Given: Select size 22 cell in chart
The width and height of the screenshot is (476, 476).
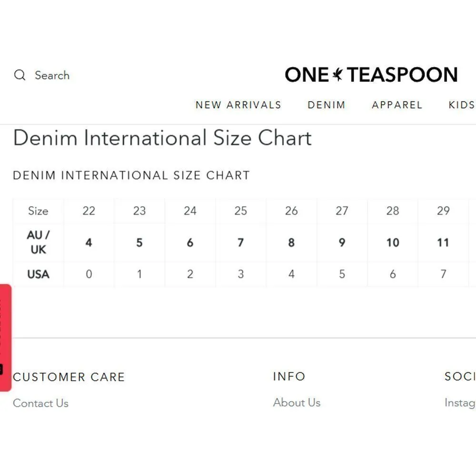Looking at the screenshot, I should tap(89, 211).
